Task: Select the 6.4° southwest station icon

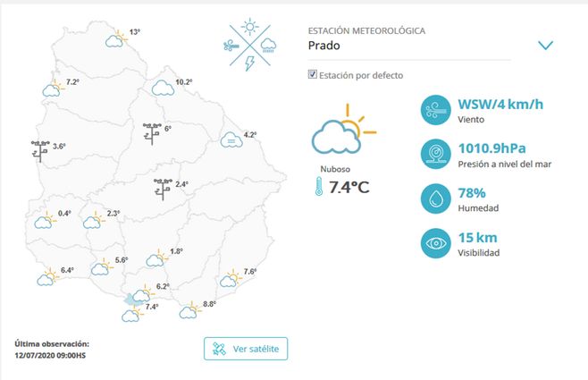Action: click(46, 277)
